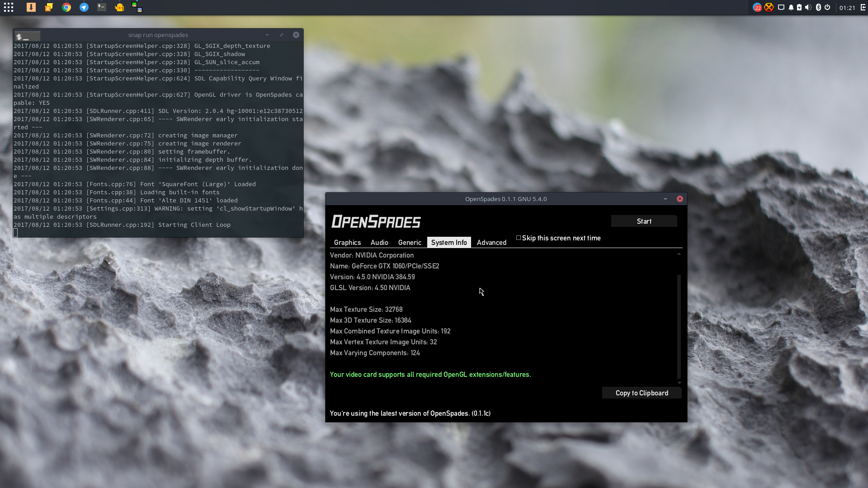
Task: Open the volume speaker control in tray
Action: 808,7
